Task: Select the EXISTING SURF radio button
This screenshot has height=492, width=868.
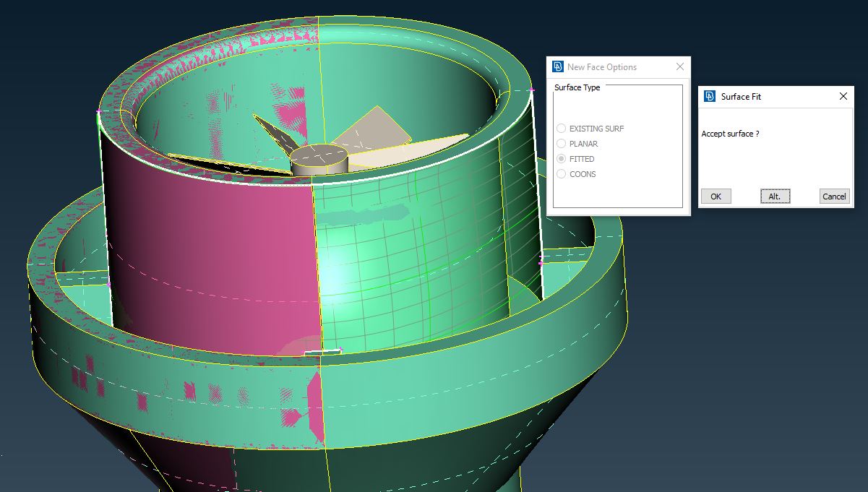Action: point(561,128)
